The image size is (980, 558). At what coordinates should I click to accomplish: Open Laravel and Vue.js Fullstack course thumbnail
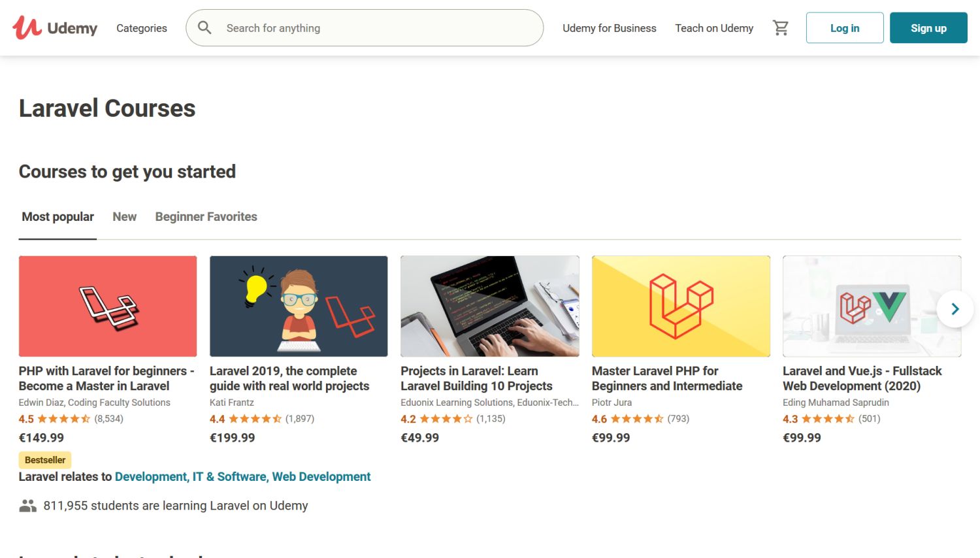pyautogui.click(x=872, y=306)
